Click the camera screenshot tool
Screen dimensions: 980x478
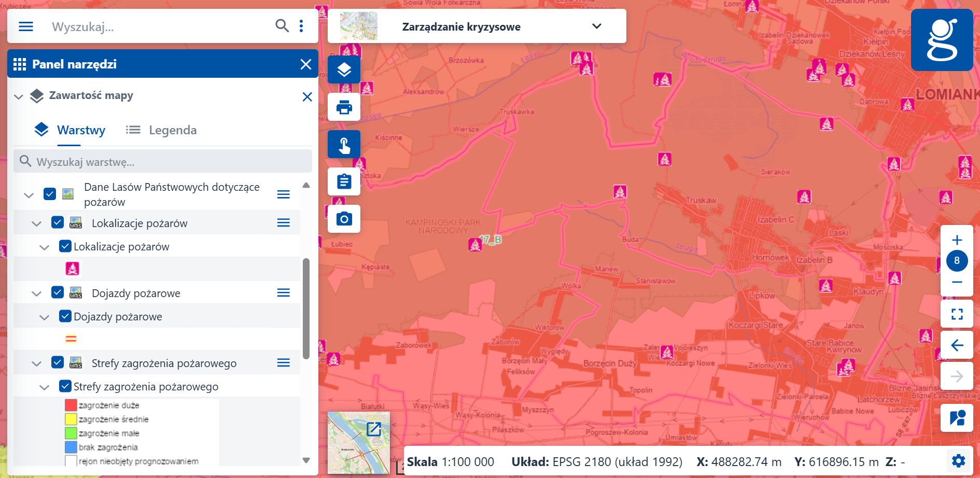click(x=343, y=219)
